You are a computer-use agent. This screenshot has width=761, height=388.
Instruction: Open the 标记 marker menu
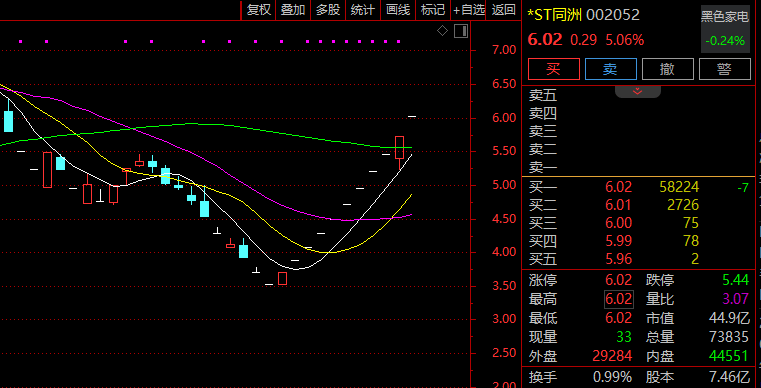[x=433, y=10]
